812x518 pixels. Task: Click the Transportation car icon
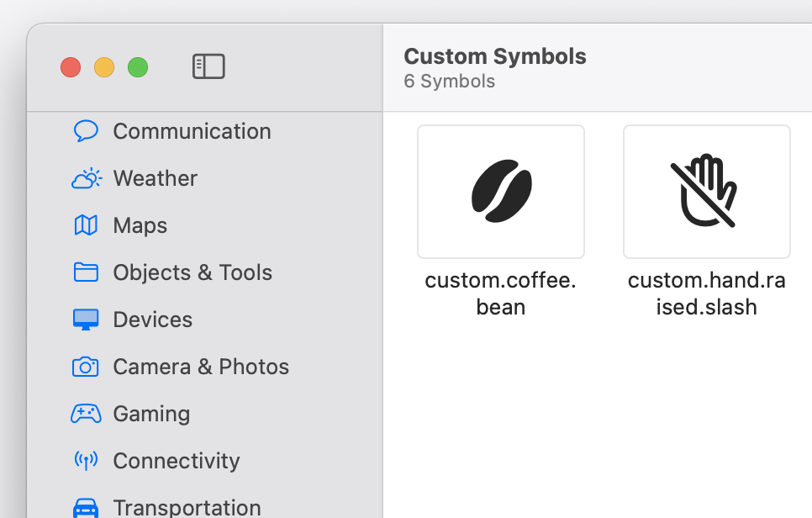click(86, 508)
